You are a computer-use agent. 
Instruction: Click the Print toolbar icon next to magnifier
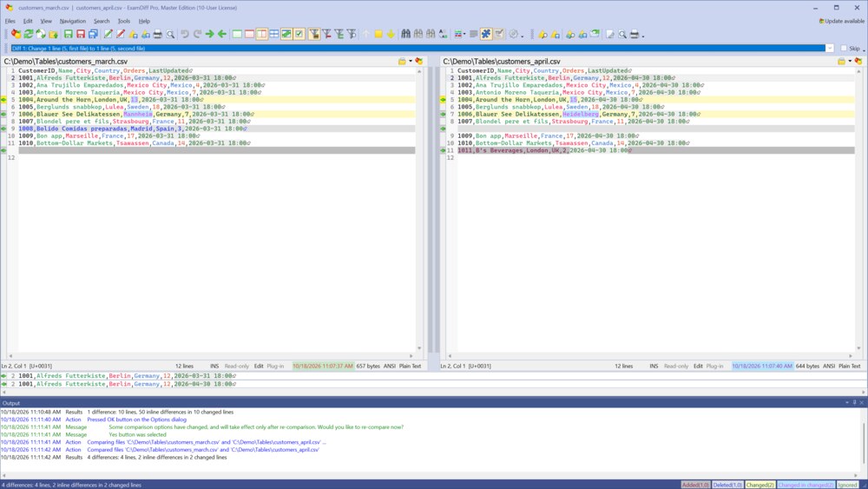[x=158, y=35]
